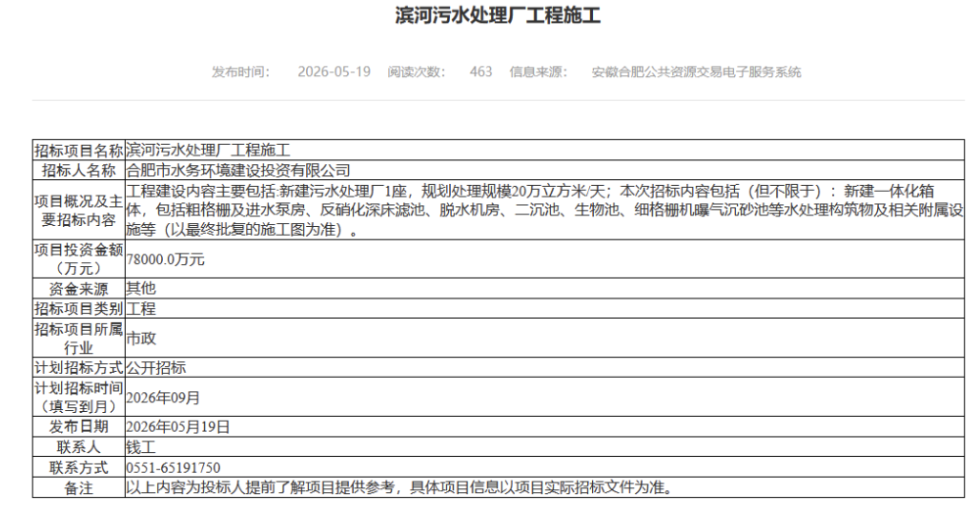Click the 项目概况及主要招标内容 label
The image size is (980, 515).
pos(79,211)
